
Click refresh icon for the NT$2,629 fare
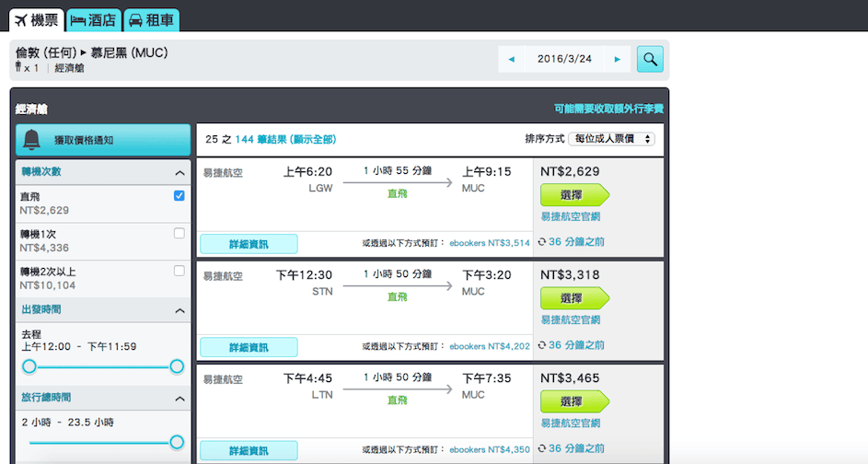pos(542,242)
